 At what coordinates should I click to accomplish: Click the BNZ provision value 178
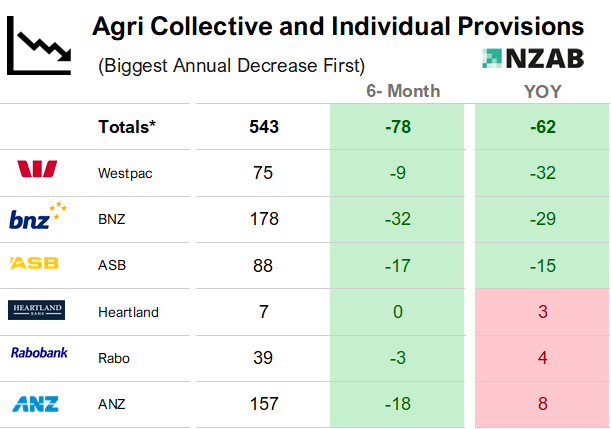[x=264, y=219]
